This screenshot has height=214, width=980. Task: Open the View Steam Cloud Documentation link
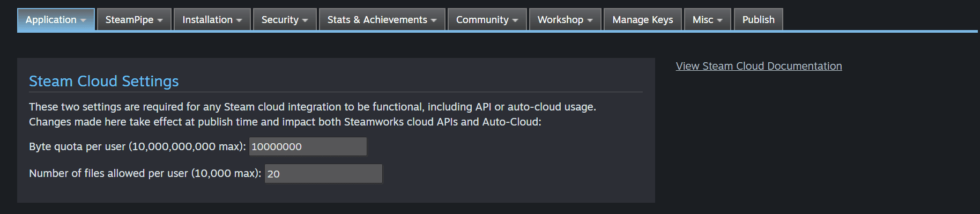coord(759,66)
